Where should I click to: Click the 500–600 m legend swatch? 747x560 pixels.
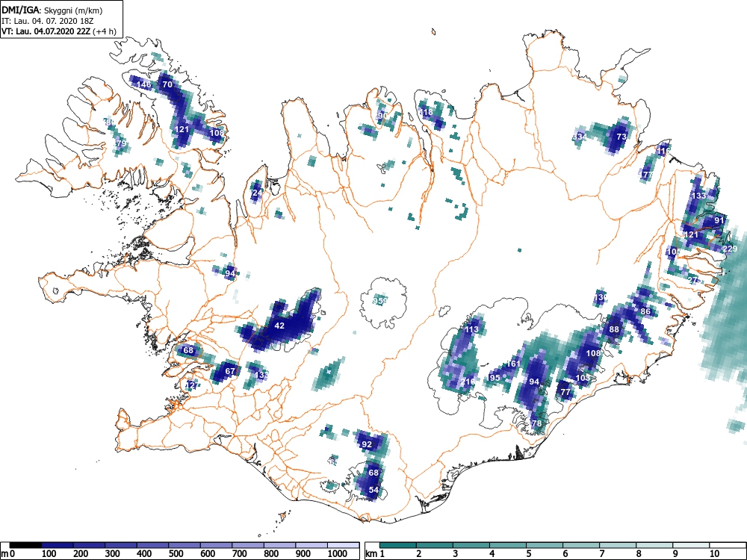[185, 545]
